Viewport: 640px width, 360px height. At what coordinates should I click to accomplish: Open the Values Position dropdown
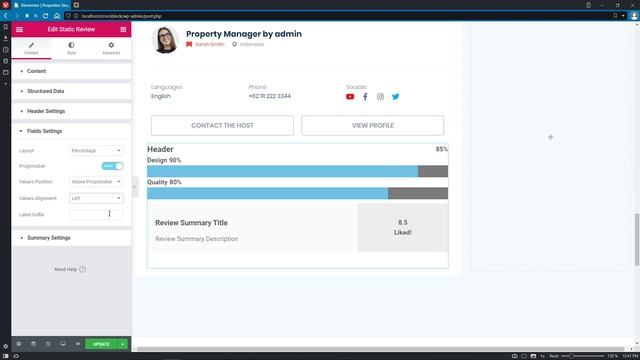point(96,182)
